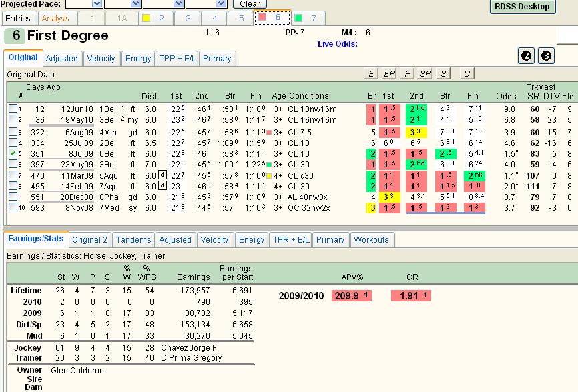Open the first Projected Pace dropdown
The image size is (578, 392).
[97, 4]
